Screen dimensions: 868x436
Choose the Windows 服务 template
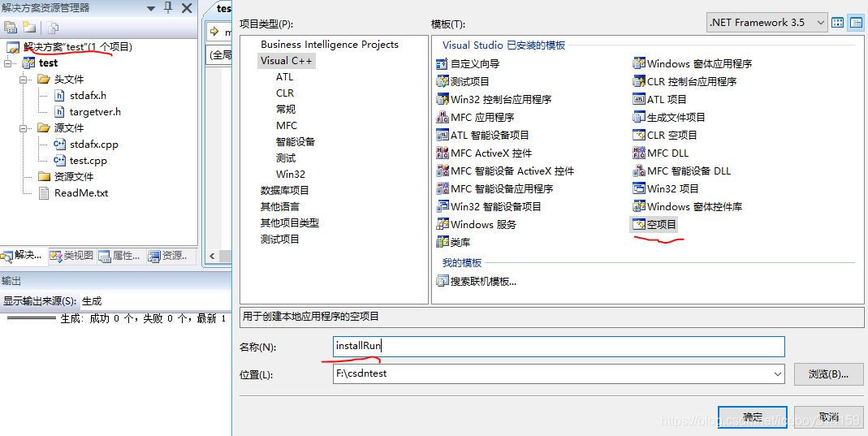tap(476, 224)
